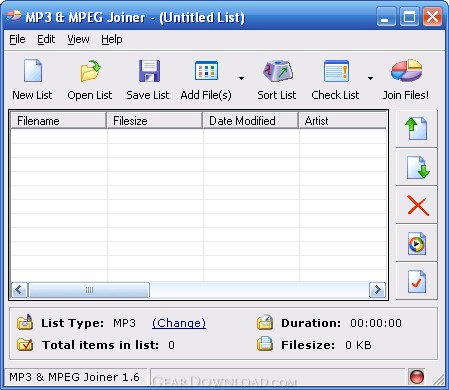Open the Edit menu
The height and width of the screenshot is (390, 449).
pos(46,39)
